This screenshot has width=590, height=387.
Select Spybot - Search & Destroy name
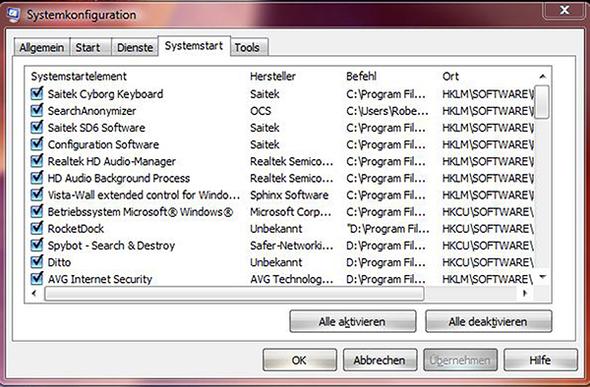coord(111,246)
